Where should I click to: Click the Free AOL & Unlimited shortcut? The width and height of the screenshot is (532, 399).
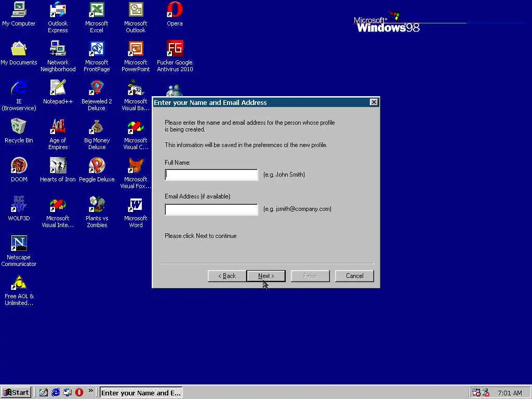(19, 290)
